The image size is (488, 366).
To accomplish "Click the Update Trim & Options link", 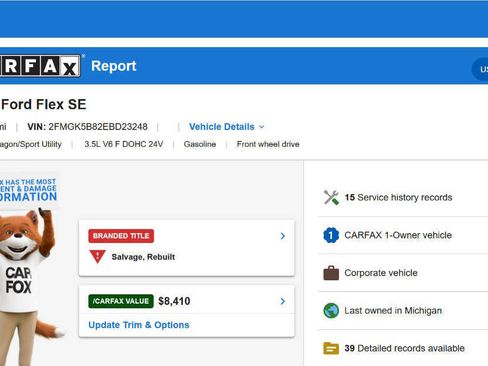I will (139, 325).
